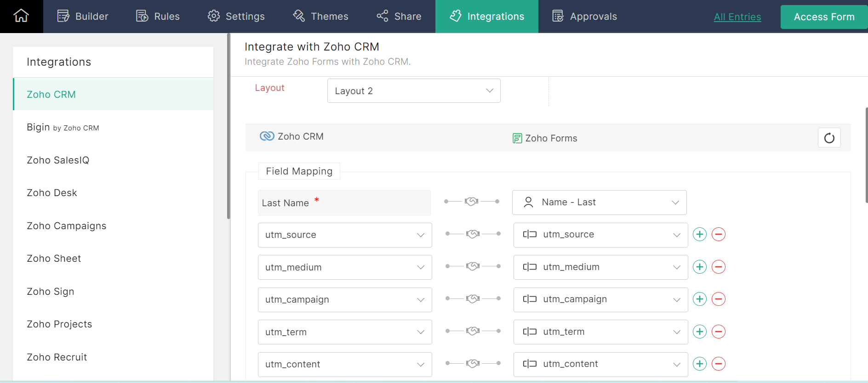Add a mapping row after utm_source
Viewport: 868px width, 383px height.
click(x=699, y=234)
